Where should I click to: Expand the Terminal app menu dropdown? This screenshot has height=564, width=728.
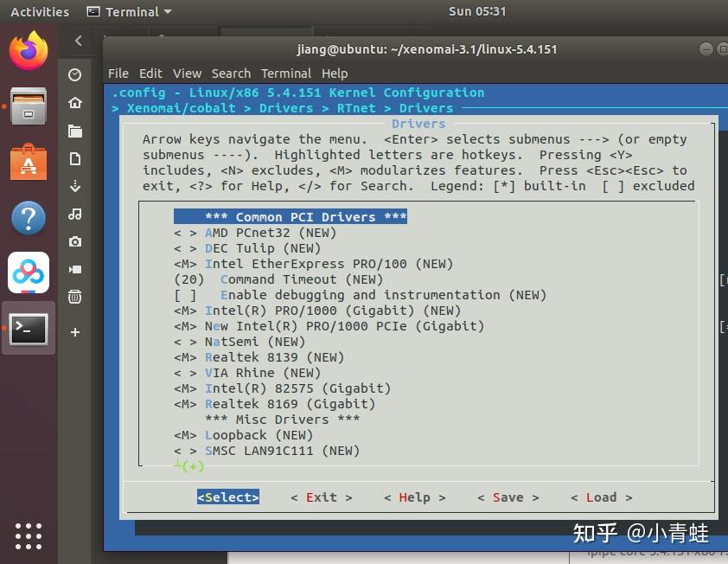click(130, 11)
